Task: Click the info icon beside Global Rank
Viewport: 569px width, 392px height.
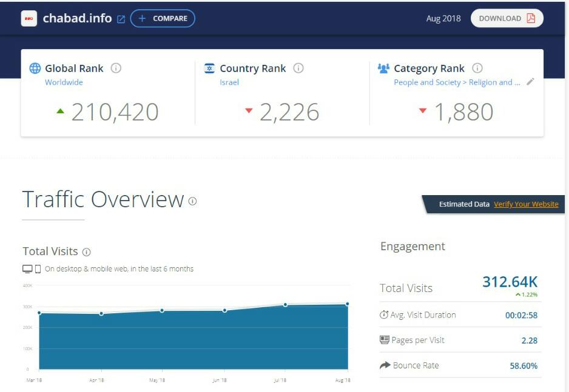Action: pos(116,68)
